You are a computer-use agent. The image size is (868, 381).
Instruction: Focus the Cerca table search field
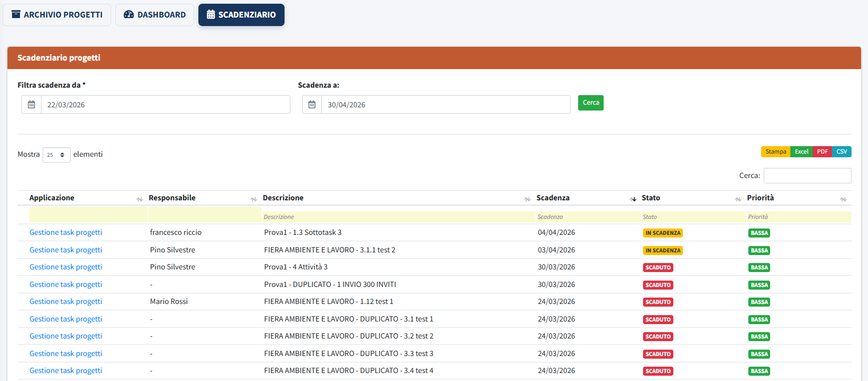coord(807,176)
